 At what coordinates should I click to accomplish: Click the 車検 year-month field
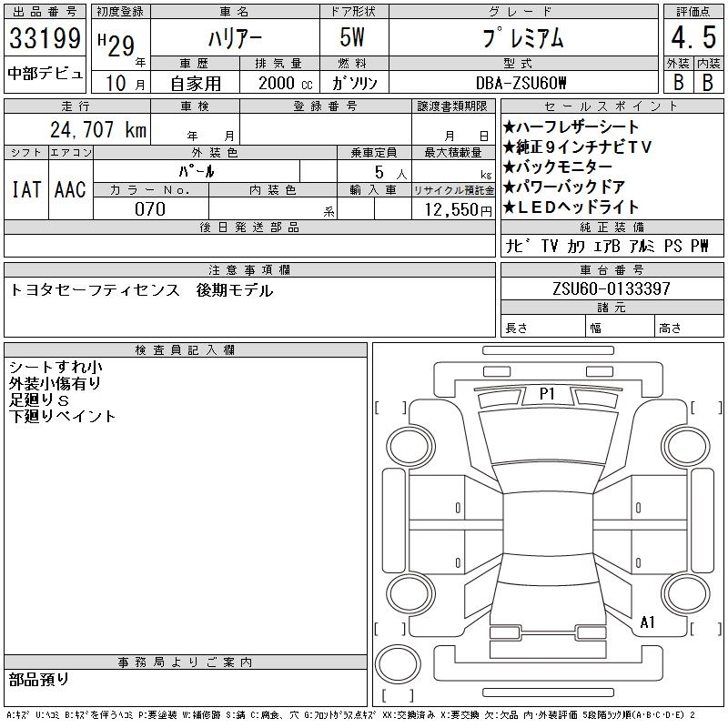[x=195, y=129]
